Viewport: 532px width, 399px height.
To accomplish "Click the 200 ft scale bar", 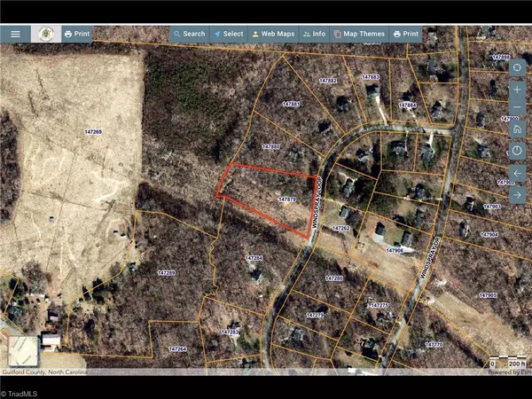I will [x=508, y=362].
